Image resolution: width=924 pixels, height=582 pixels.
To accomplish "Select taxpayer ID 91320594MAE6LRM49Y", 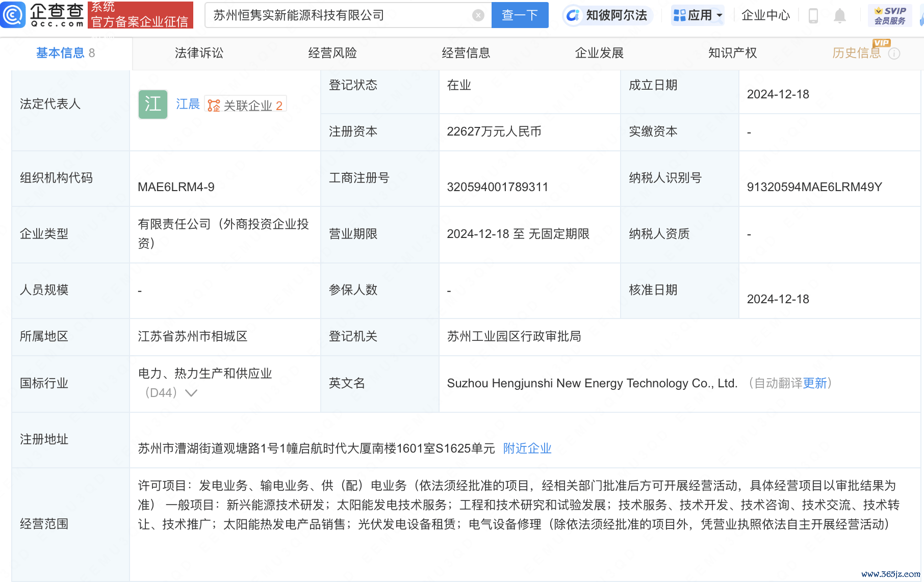I will (814, 187).
